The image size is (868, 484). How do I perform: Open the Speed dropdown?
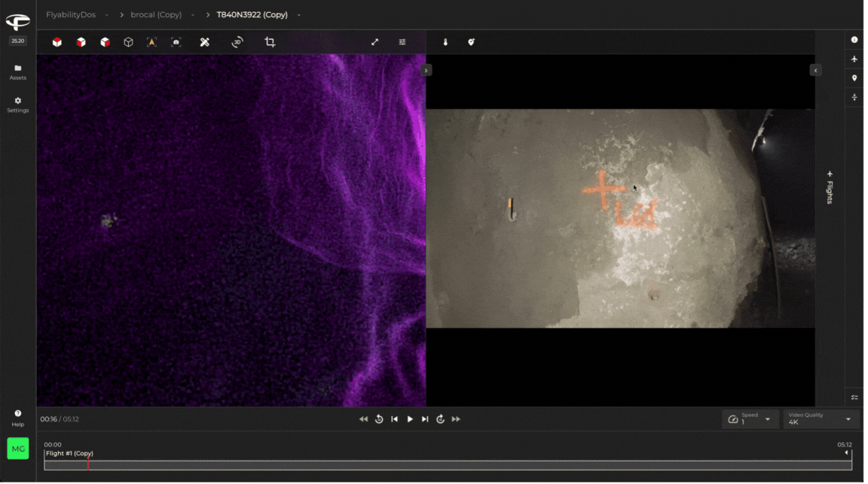pyautogui.click(x=750, y=419)
